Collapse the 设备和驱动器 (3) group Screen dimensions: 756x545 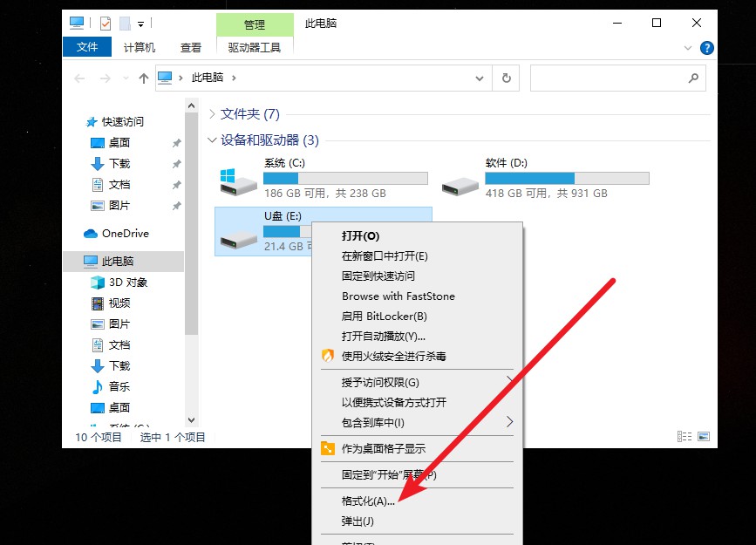212,140
